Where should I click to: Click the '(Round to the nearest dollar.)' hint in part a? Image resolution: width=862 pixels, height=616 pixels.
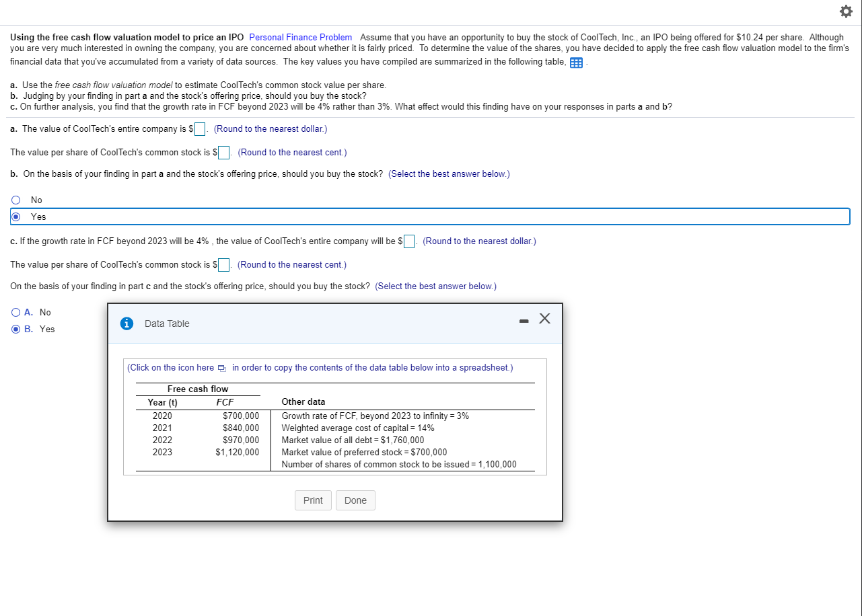271,129
